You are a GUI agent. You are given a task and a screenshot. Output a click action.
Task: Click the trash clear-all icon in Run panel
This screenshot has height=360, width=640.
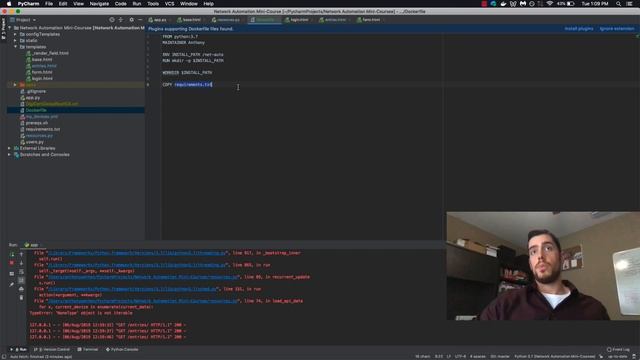pyautogui.click(x=22, y=298)
